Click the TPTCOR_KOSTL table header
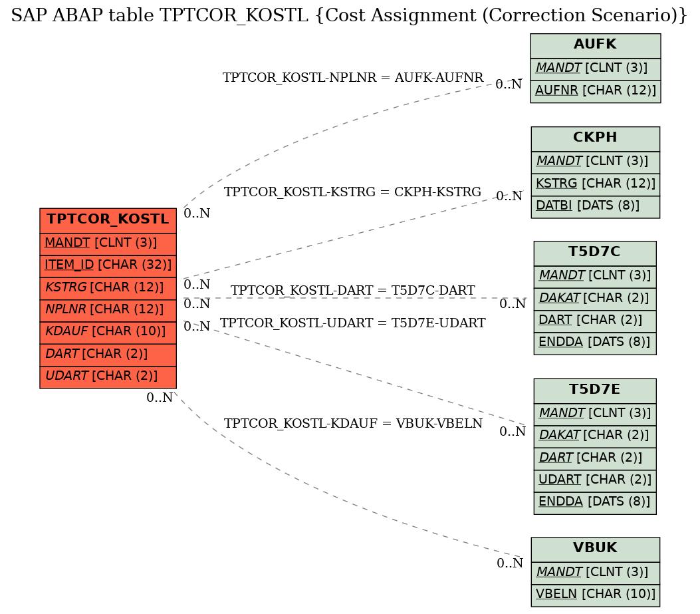The width and height of the screenshot is (700, 614). [x=108, y=220]
